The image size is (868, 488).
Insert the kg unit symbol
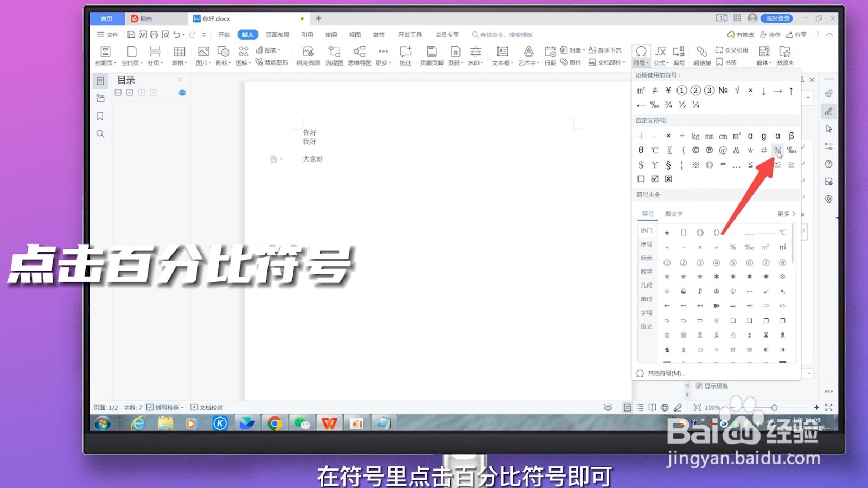tap(695, 136)
